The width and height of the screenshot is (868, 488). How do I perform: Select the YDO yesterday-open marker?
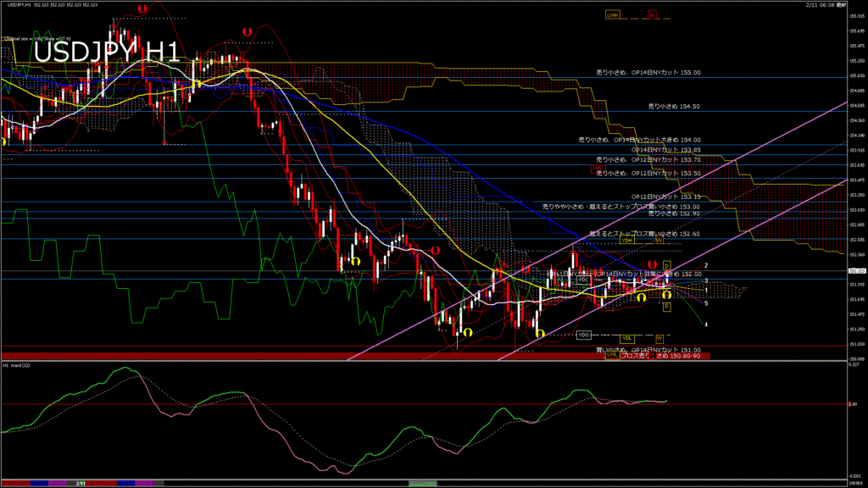coord(583,335)
